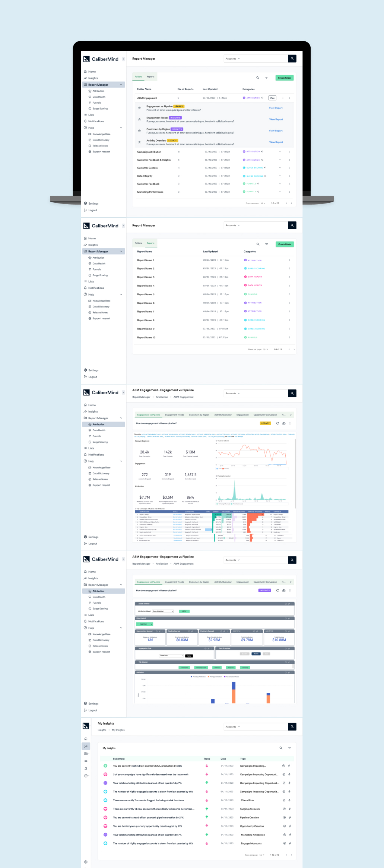The image size is (384, 868).
Task: Open filter icon in My Insights table header
Action: [289, 748]
